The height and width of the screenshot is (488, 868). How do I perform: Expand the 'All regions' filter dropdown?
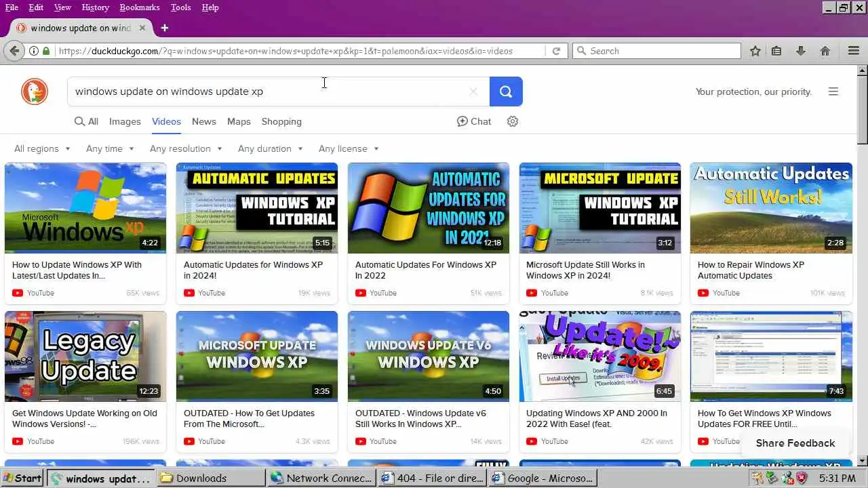click(x=42, y=148)
